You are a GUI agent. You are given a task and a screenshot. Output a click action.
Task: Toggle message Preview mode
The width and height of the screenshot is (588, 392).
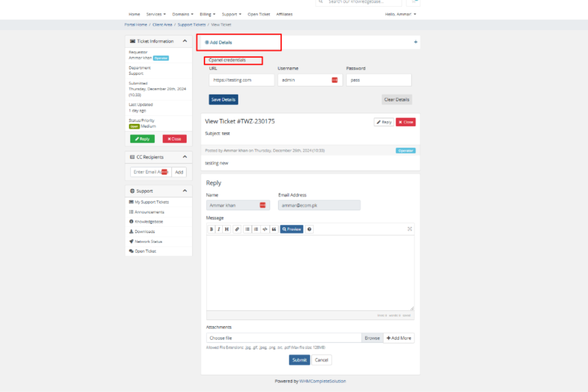tap(291, 229)
